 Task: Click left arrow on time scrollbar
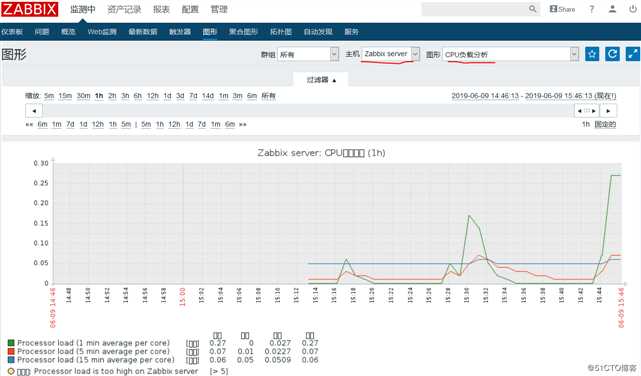tap(34, 111)
